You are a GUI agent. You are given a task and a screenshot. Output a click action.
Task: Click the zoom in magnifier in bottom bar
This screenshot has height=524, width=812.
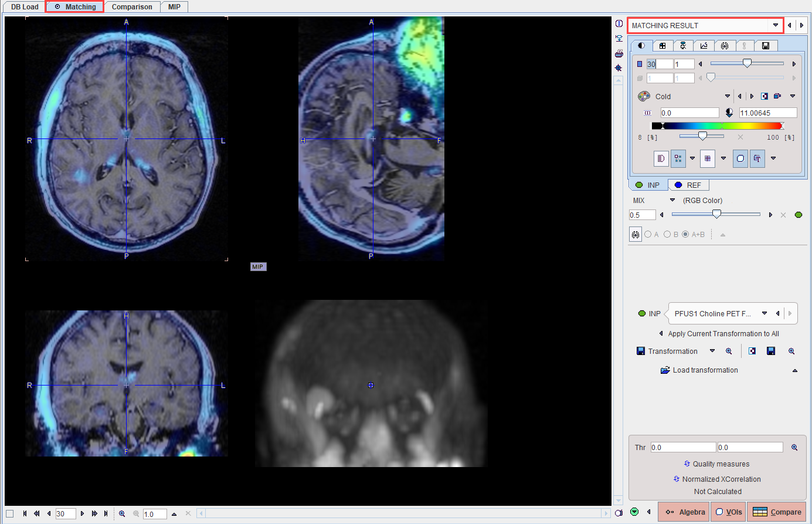[122, 513]
